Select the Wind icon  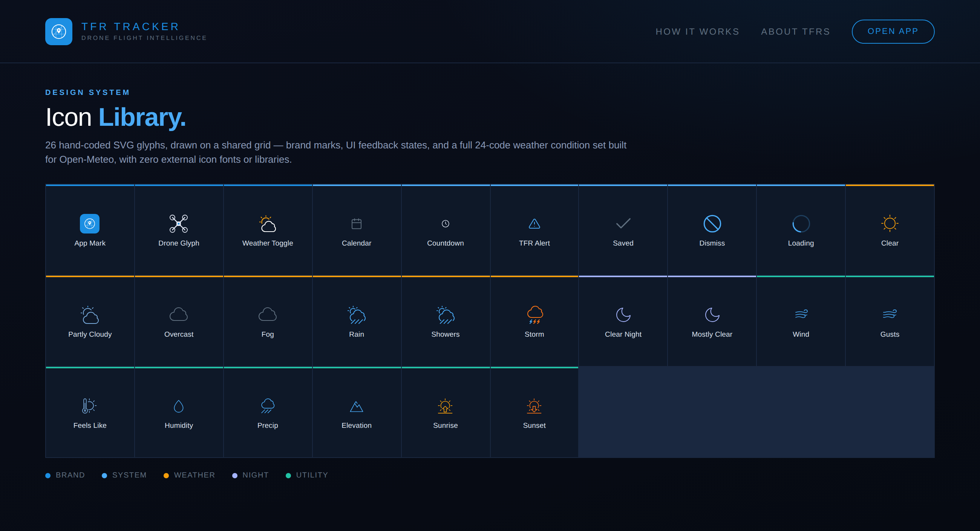pyautogui.click(x=801, y=314)
